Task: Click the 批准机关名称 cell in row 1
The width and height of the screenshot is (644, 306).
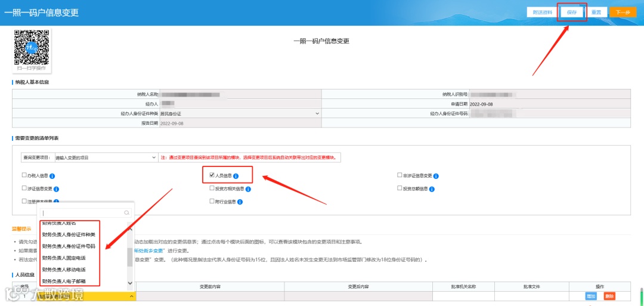Action: tap(463, 296)
